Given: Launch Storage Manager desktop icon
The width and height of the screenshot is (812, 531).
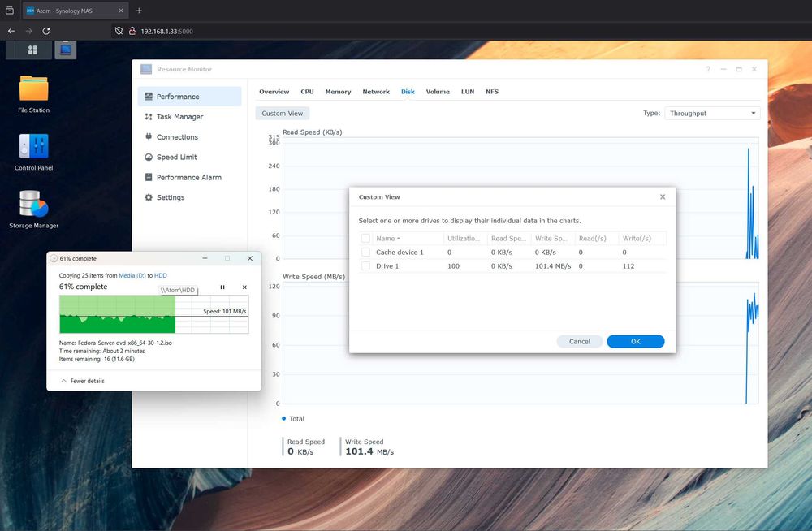Looking at the screenshot, I should pos(33,209).
